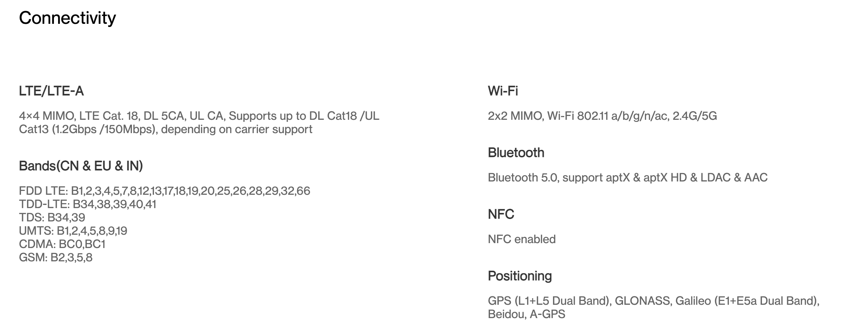Select the NFC heading

click(x=501, y=214)
